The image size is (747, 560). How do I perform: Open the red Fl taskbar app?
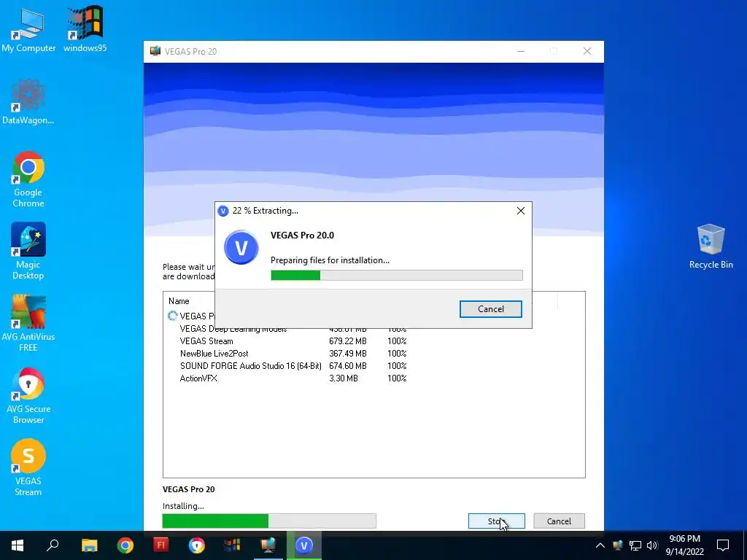tap(160, 545)
